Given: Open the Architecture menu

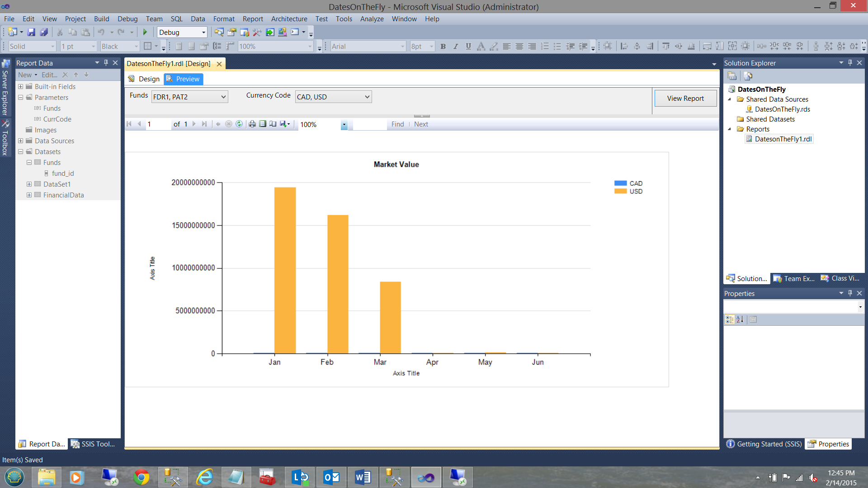Looking at the screenshot, I should coord(289,19).
